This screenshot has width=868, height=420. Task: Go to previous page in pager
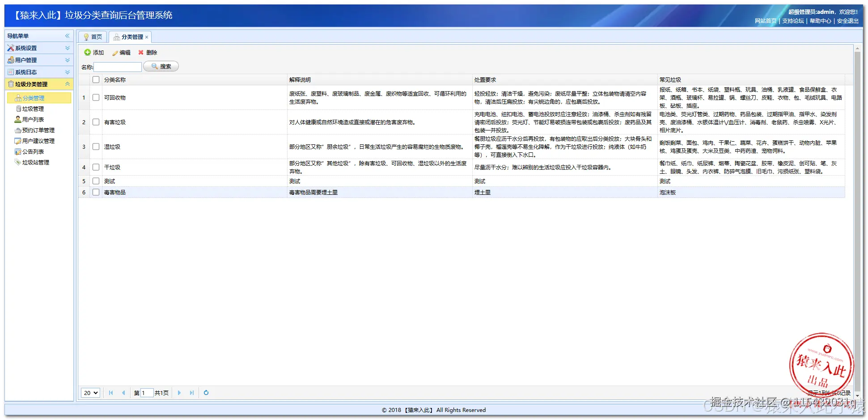tap(123, 393)
